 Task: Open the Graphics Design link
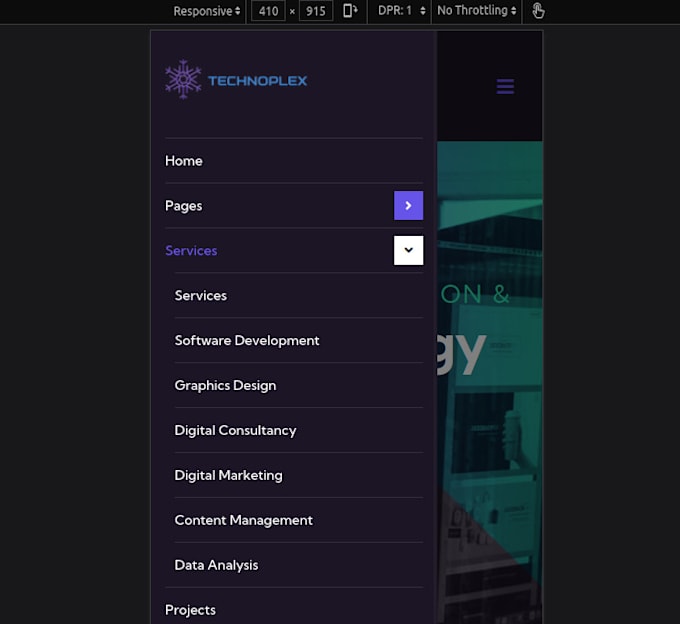click(225, 386)
